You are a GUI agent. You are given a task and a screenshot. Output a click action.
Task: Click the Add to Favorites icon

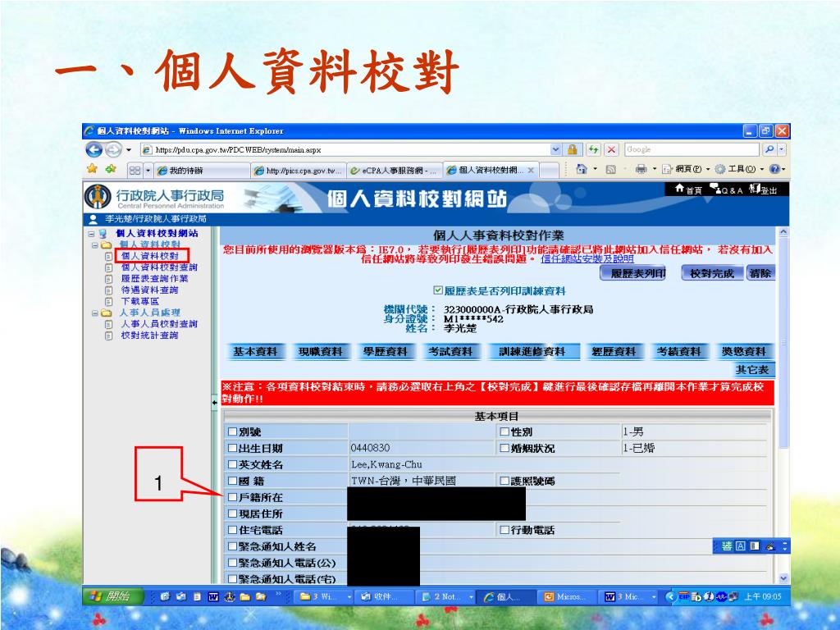click(x=111, y=169)
